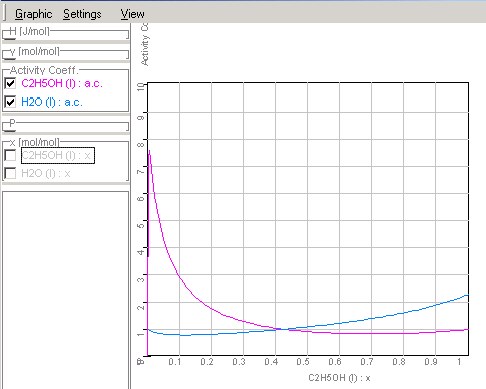Enable the C2H5OH (l) : x checkbox
The width and height of the screenshot is (486, 389).
coord(10,155)
